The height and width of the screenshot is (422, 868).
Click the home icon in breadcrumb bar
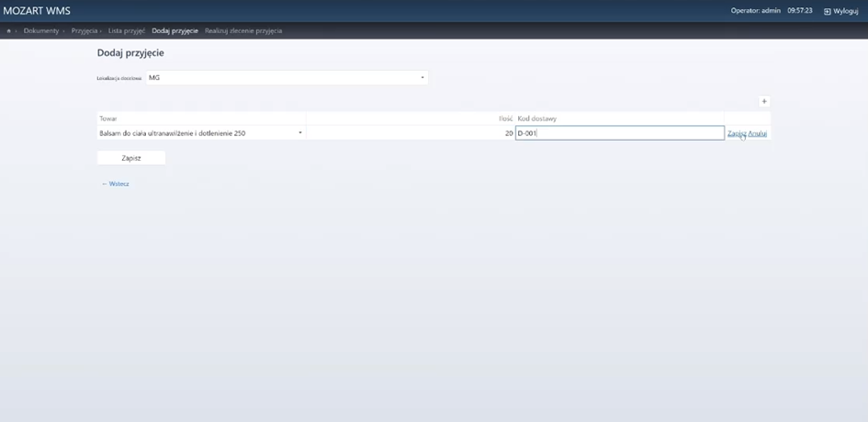tap(9, 31)
